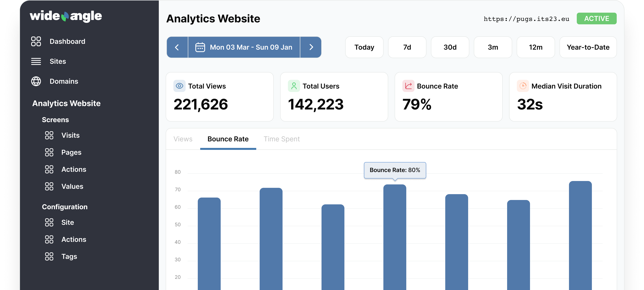Click the Values grid icon

[x=49, y=186]
